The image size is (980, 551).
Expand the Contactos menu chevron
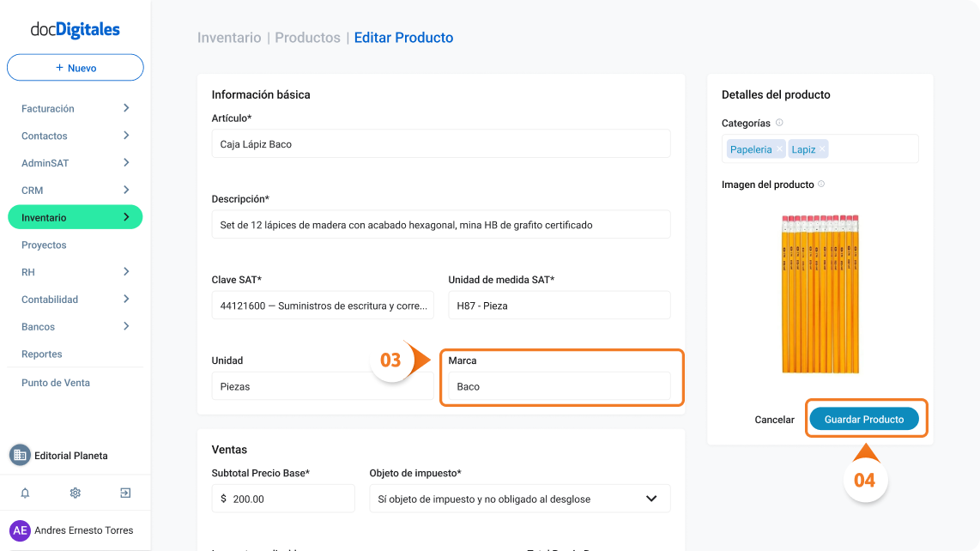point(126,135)
